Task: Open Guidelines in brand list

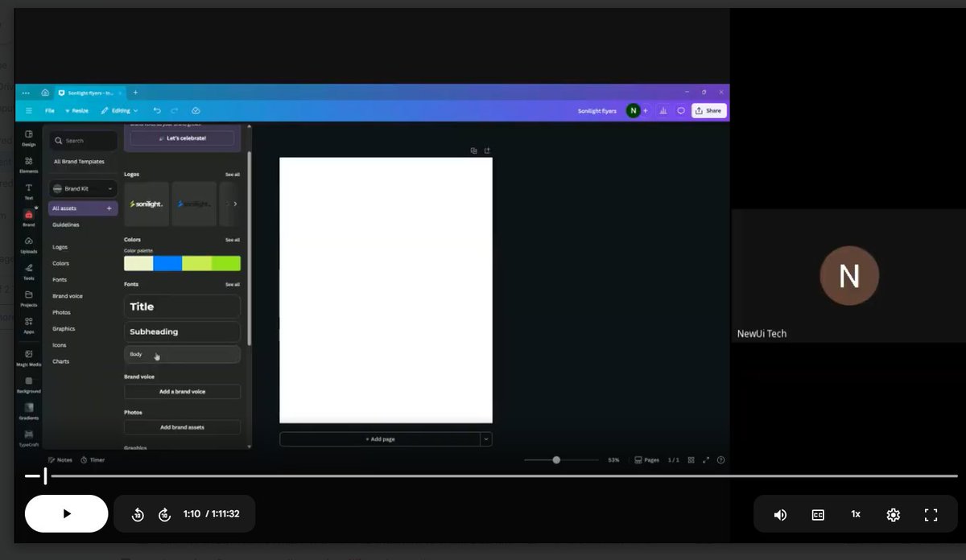Action: (66, 224)
